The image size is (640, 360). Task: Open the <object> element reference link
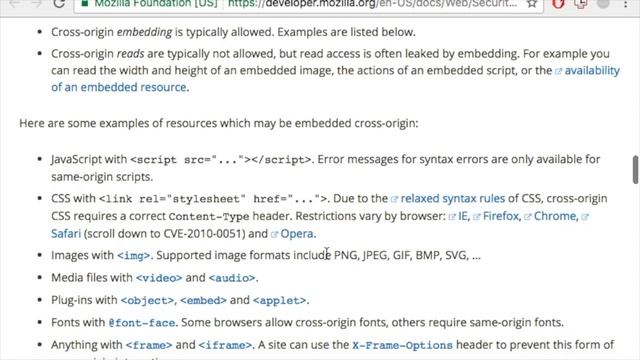pos(147,300)
